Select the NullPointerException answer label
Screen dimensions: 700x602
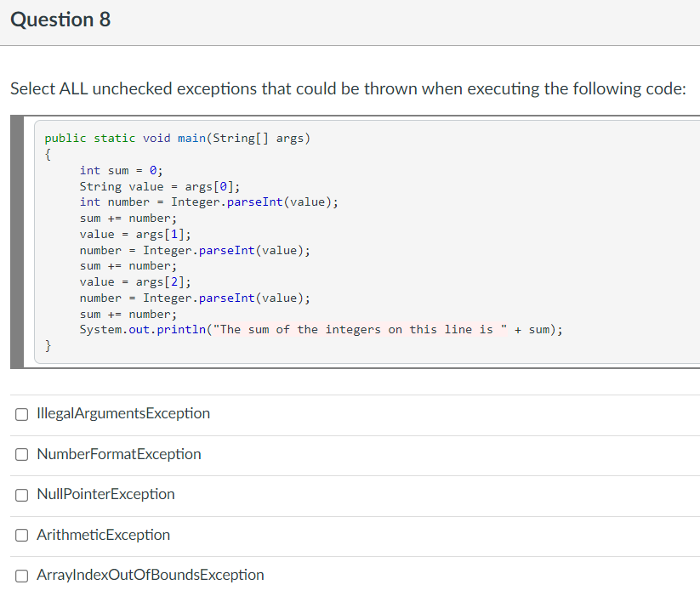[105, 494]
